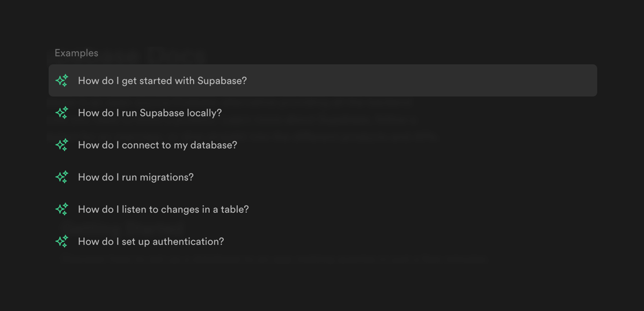Click the sparkle icon beside "How do I get started with Supabase?"
This screenshot has width=644, height=311.
click(62, 80)
